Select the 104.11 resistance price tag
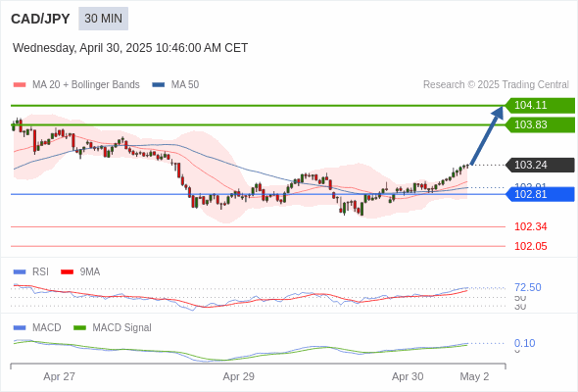The image size is (578, 392). (x=540, y=106)
